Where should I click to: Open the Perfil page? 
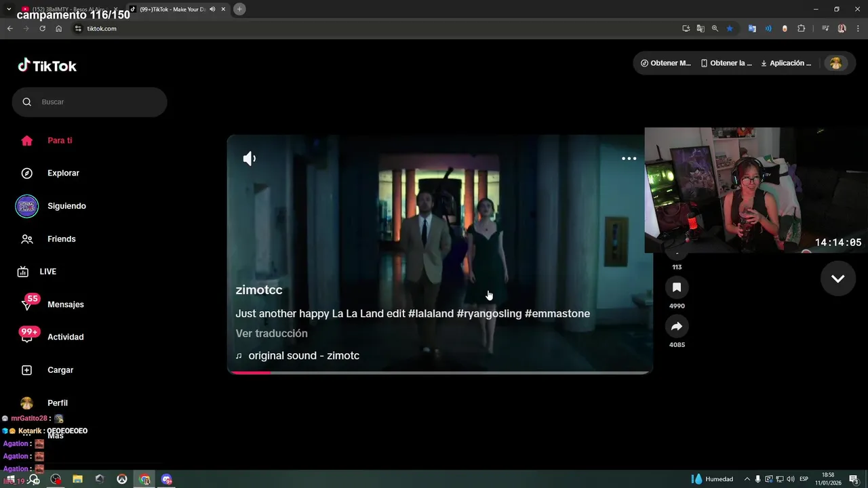(x=57, y=403)
